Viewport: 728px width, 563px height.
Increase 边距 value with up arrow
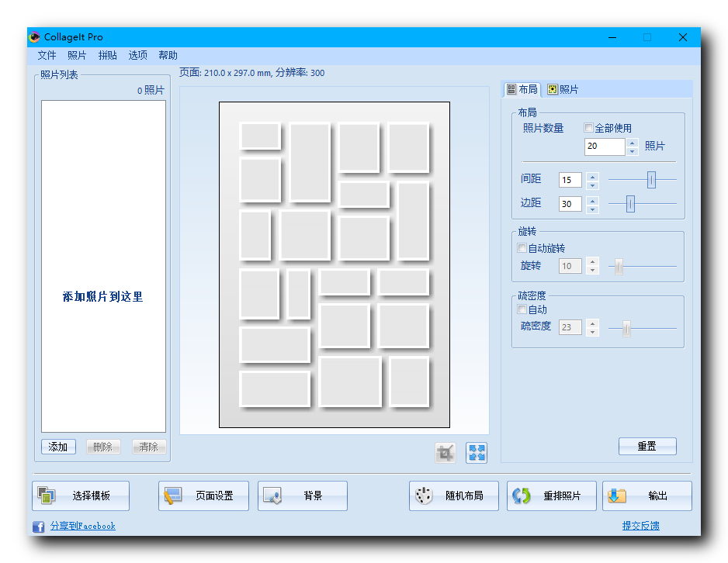click(x=592, y=200)
